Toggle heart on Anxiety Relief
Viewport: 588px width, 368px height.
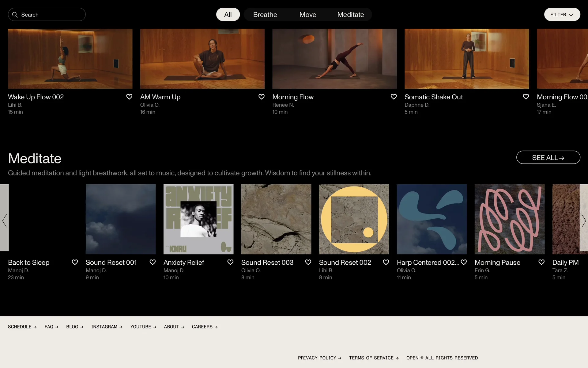coord(230,262)
